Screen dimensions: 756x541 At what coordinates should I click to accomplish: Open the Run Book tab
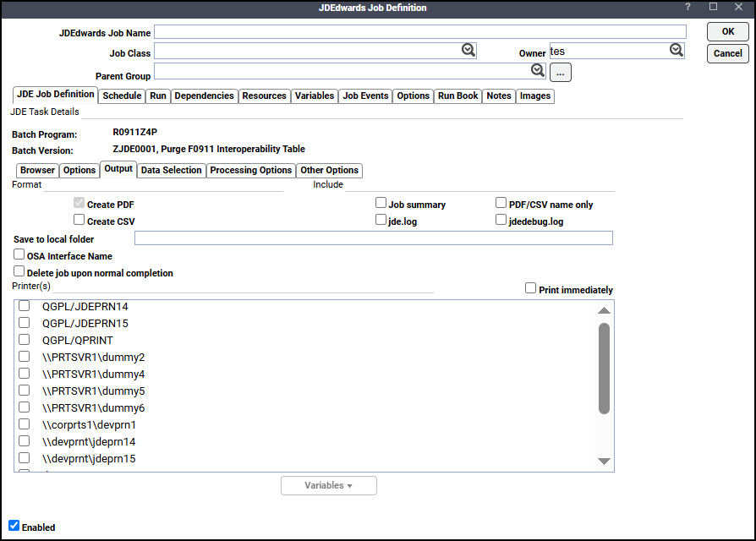coord(458,96)
